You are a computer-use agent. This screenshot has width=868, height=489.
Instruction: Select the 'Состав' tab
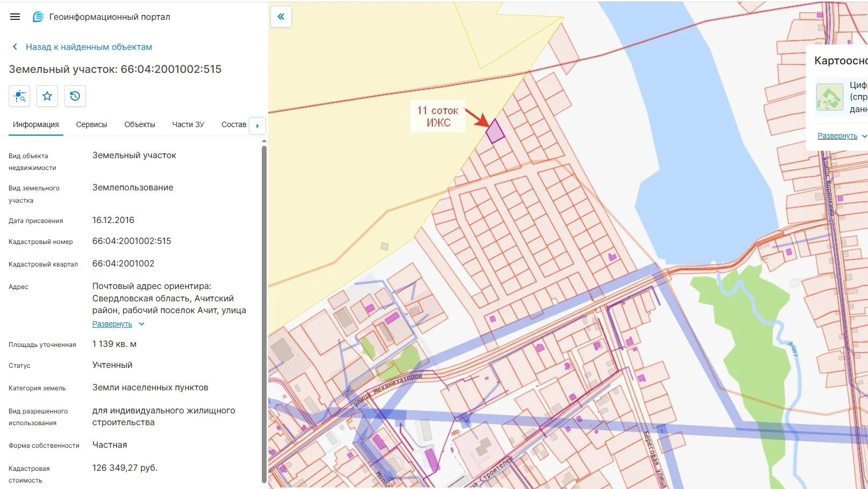[234, 124]
